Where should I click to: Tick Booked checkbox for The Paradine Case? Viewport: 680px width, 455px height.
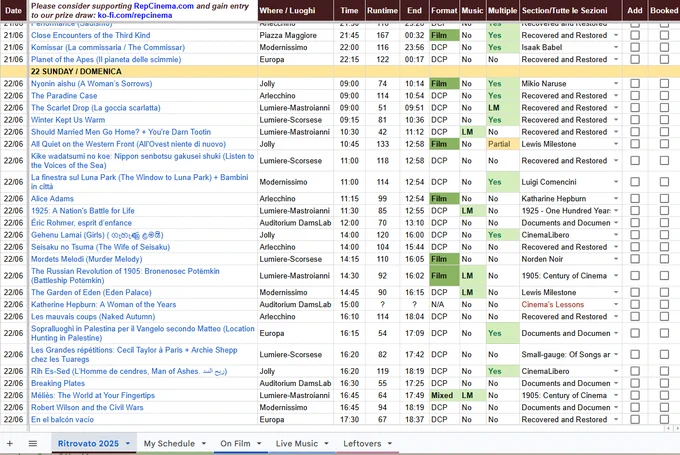[x=664, y=95]
